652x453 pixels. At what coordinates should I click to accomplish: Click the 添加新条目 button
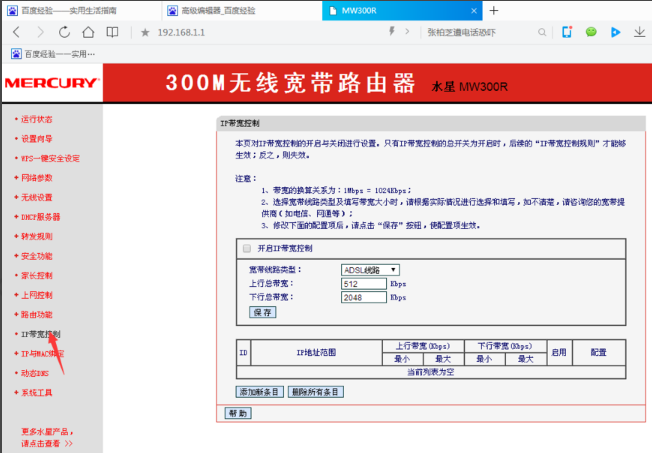260,392
